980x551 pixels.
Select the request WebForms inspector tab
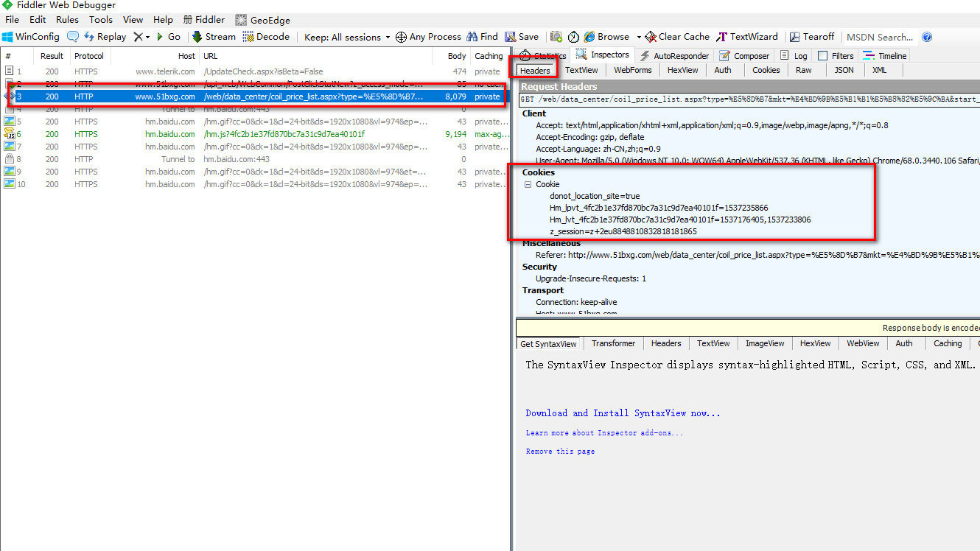(x=633, y=71)
